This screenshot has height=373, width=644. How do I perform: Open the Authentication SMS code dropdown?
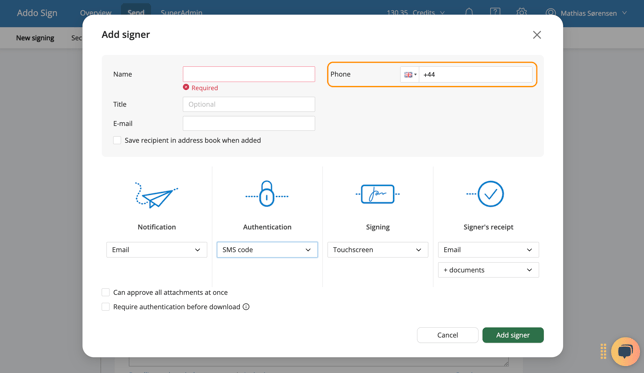click(x=267, y=250)
